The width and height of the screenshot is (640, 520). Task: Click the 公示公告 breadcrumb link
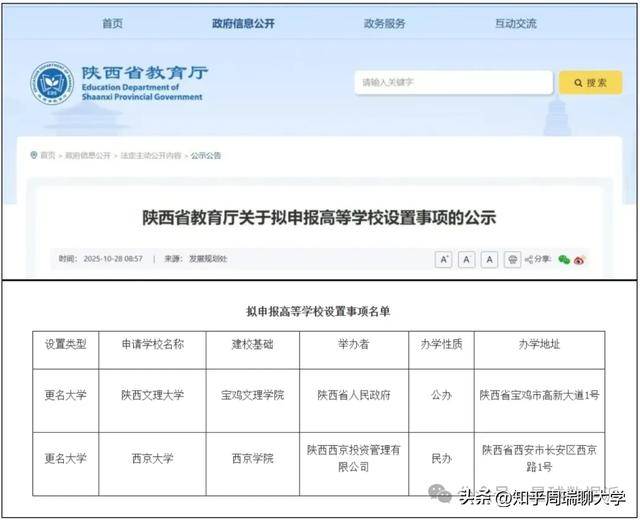pyautogui.click(x=206, y=156)
